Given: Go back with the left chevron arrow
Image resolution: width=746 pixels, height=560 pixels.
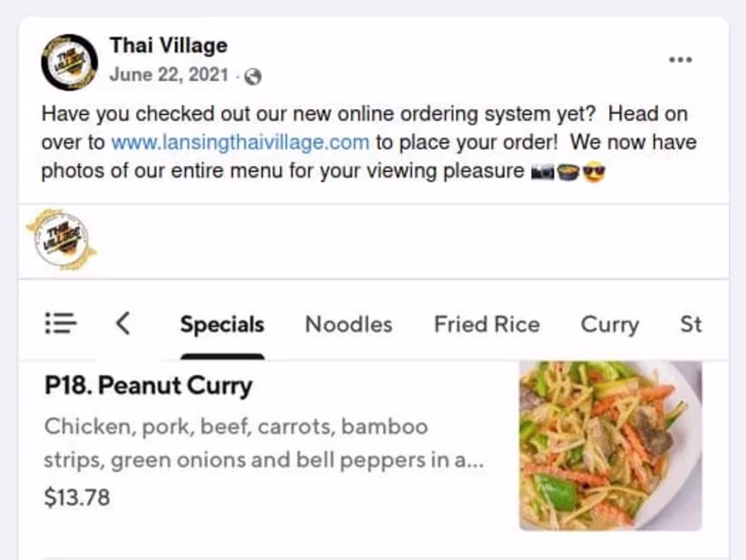Looking at the screenshot, I should [123, 323].
